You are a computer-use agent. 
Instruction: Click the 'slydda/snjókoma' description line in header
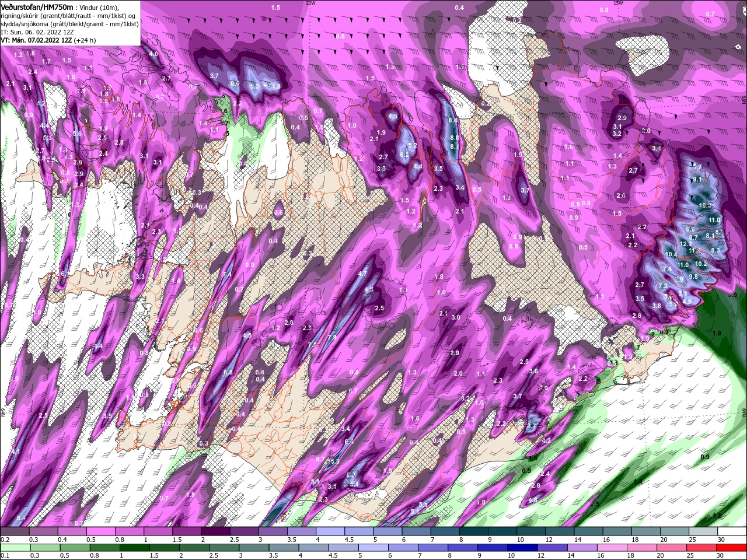pos(68,24)
